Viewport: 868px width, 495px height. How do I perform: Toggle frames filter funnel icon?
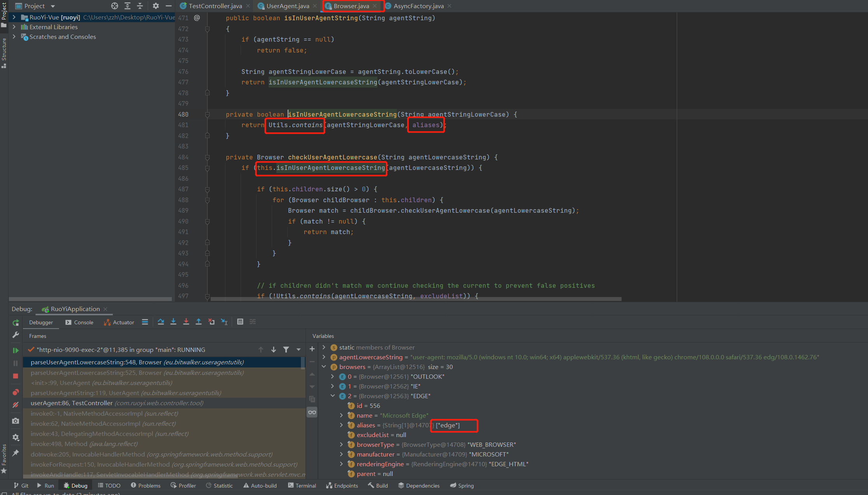coord(286,350)
